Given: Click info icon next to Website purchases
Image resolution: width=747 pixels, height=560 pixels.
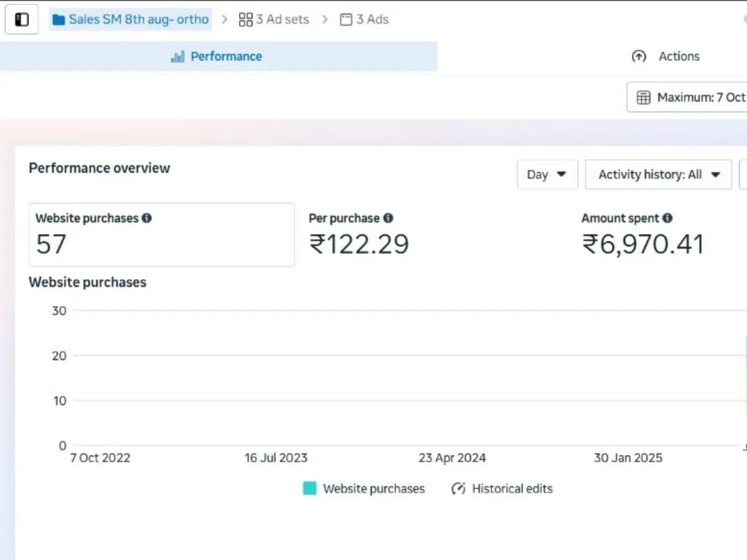Looking at the screenshot, I should pyautogui.click(x=147, y=218).
